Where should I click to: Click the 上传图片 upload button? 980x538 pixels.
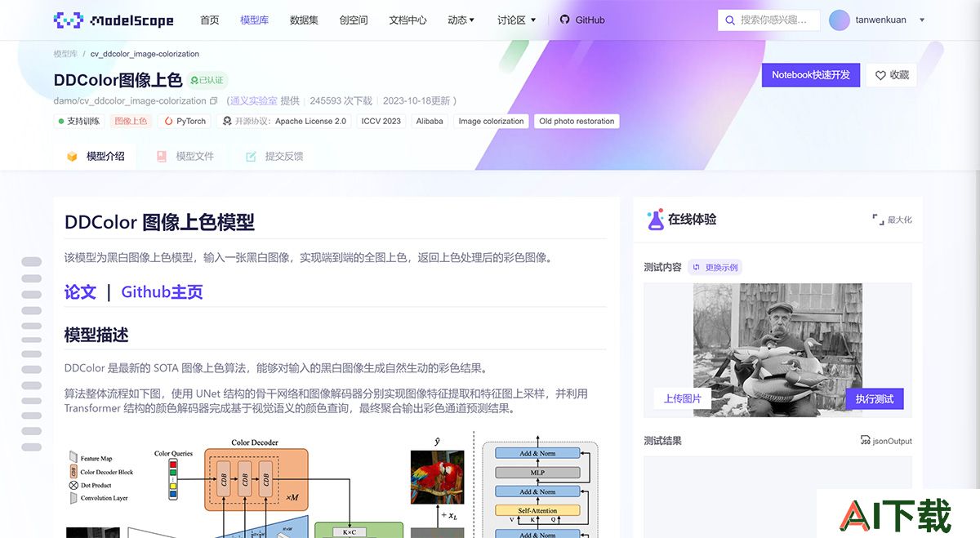click(x=682, y=399)
